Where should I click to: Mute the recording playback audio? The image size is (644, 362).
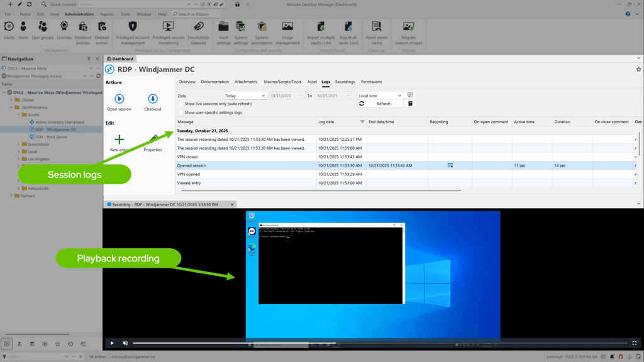pyautogui.click(x=125, y=343)
